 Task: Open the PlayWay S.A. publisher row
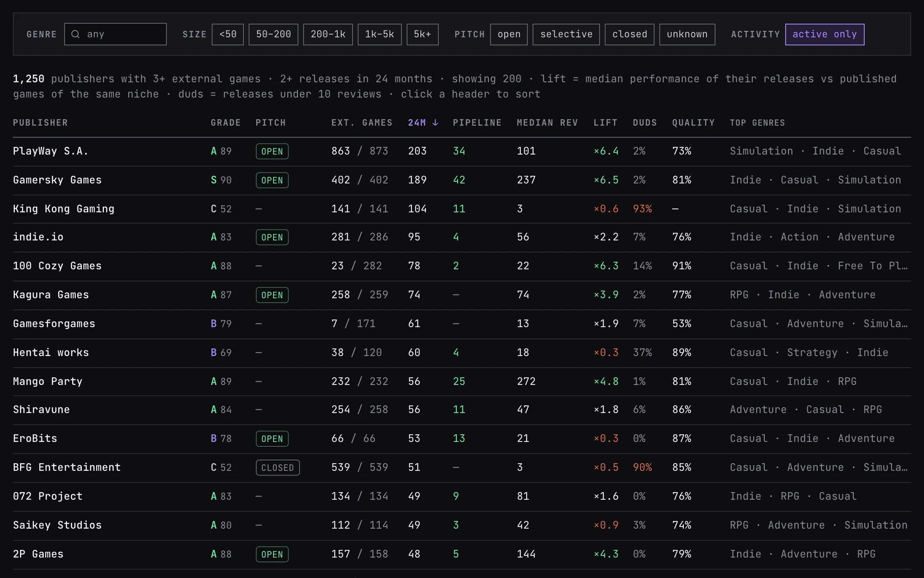[x=462, y=151]
